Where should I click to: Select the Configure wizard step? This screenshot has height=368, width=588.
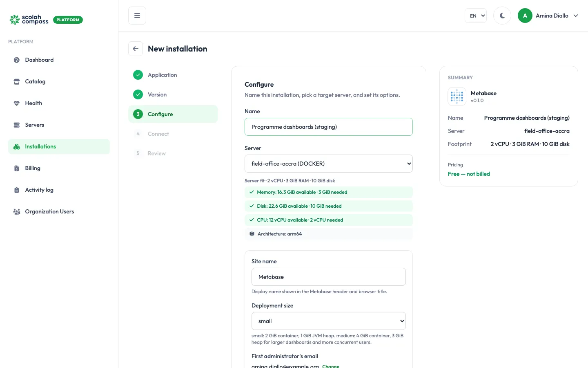pyautogui.click(x=173, y=114)
